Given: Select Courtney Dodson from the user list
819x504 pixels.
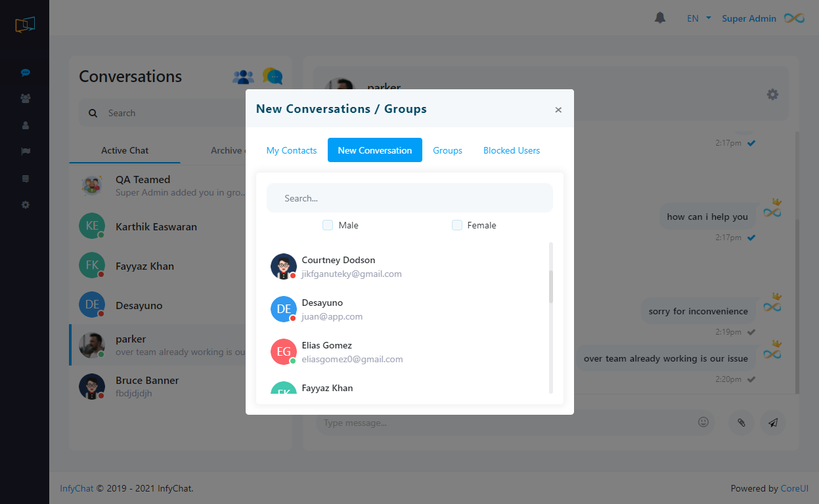Looking at the screenshot, I should pos(338,266).
